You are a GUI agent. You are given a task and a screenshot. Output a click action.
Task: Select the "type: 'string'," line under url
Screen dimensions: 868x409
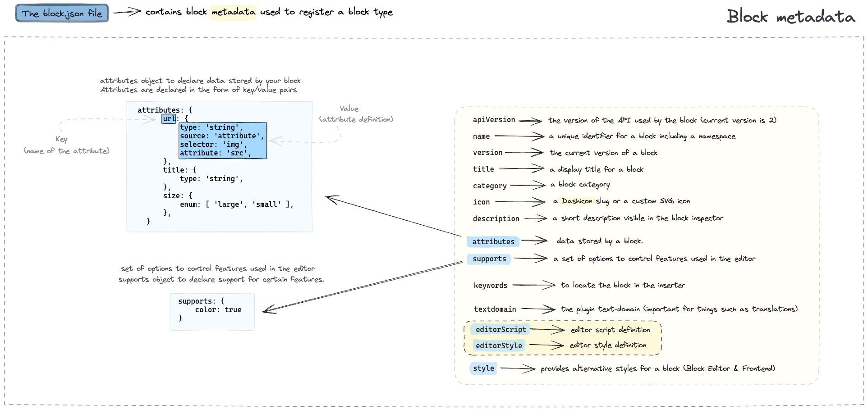211,127
